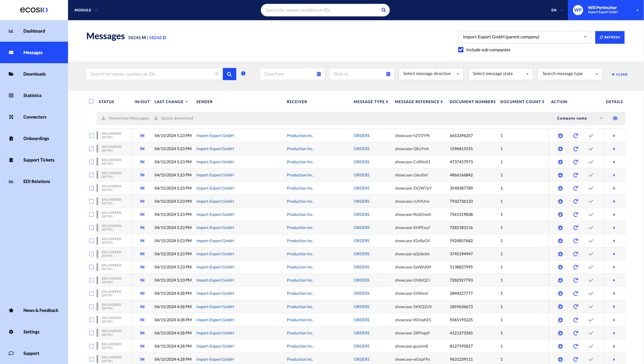644x364 pixels.
Task: Download message showcase-XHPEwyf
Action: point(560,227)
